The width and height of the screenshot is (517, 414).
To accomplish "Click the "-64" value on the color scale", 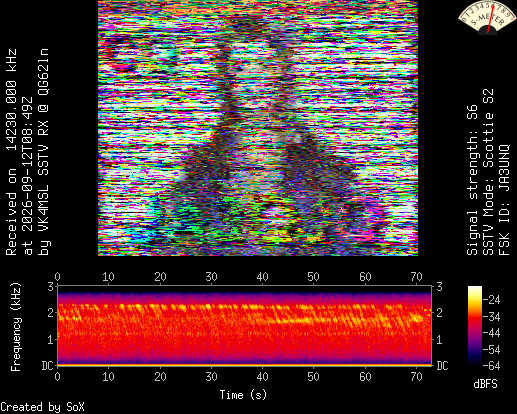I will (x=492, y=366).
